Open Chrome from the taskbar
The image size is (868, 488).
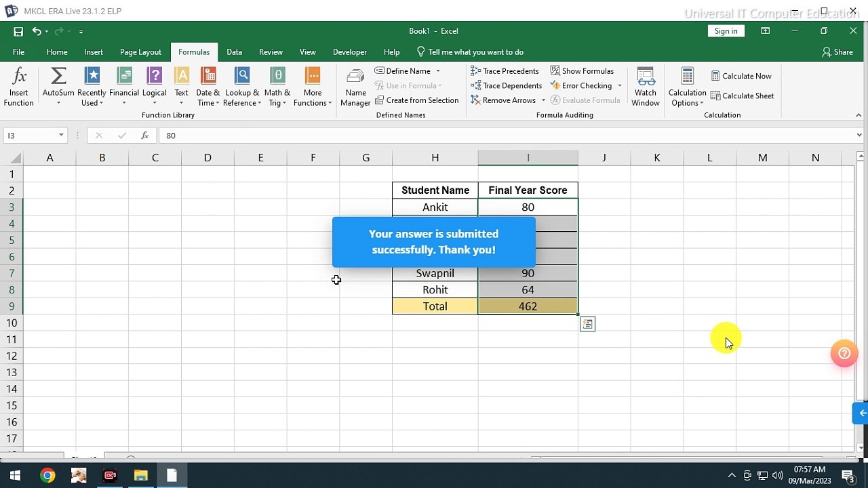[x=47, y=476]
